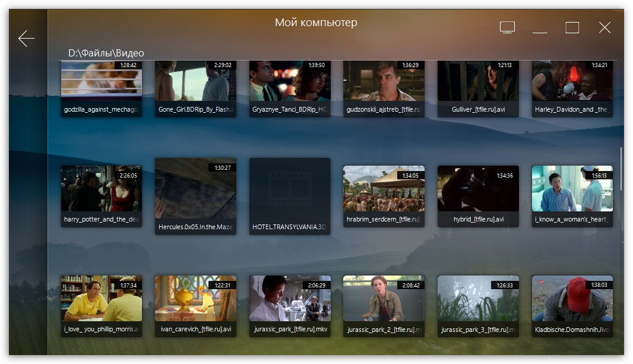Click the 2:08:42 duration badge
The image size is (633, 364).
coord(410,285)
